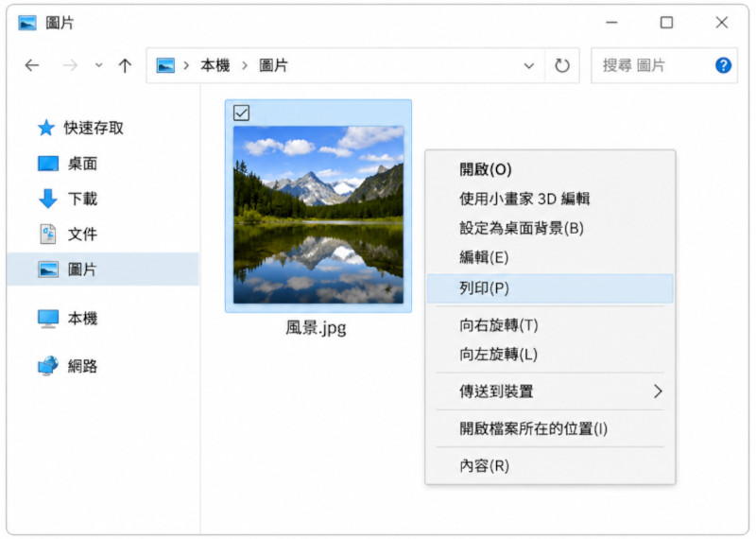Select sidebar 圖片 label
Viewport: 756px width, 539px height.
click(82, 269)
